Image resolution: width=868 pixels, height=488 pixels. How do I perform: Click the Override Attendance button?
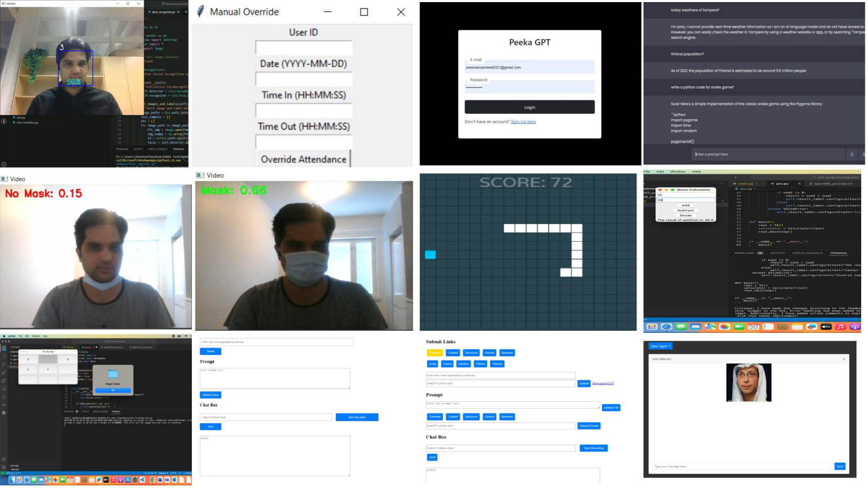point(304,159)
